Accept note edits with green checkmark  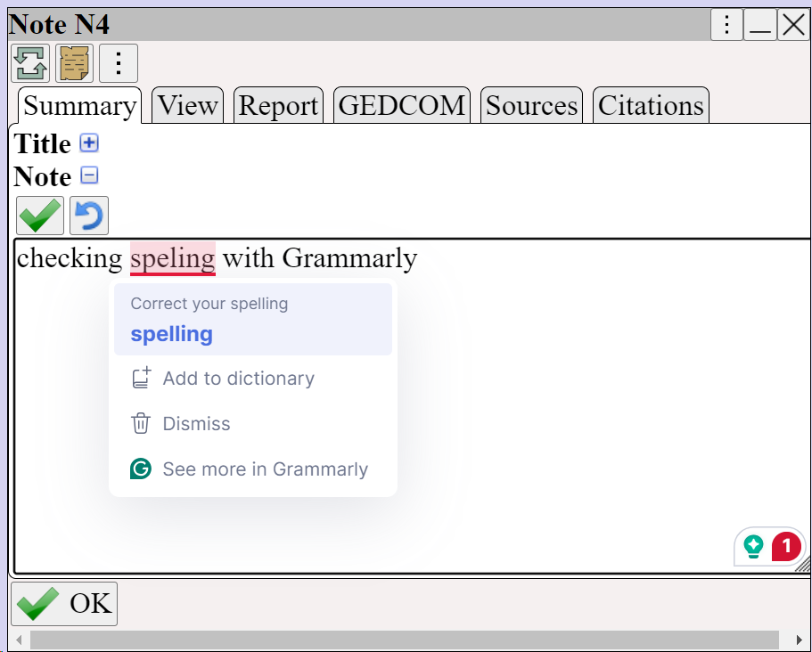(40, 216)
